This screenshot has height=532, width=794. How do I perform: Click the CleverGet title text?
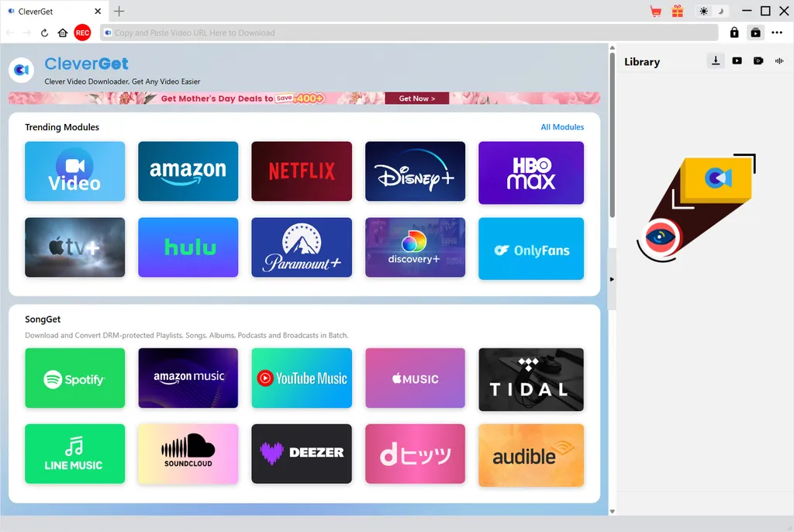87,64
